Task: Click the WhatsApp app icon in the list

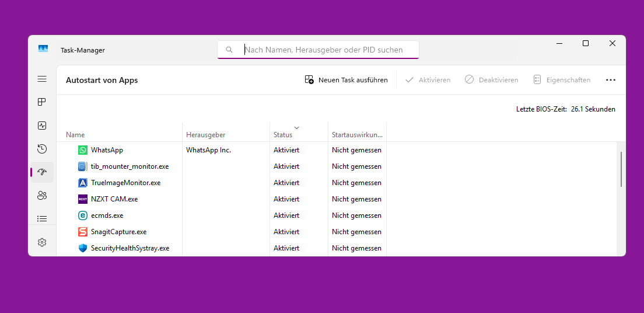Action: (x=83, y=150)
